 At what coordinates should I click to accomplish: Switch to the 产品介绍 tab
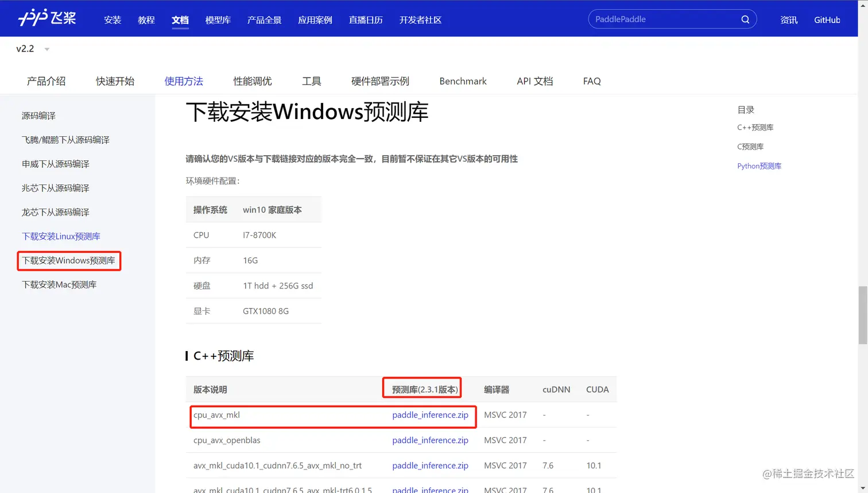point(46,81)
